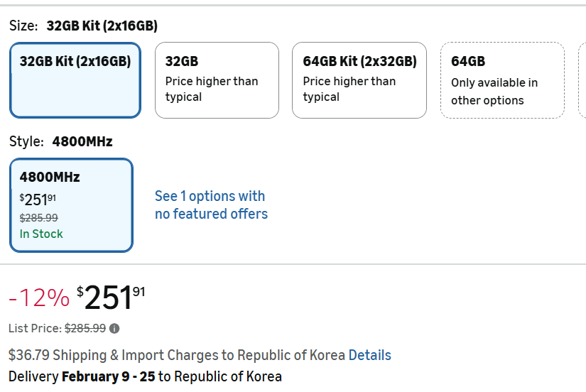This screenshot has width=586, height=392.
Task: Click the partially visible size option at right edge
Action: pyautogui.click(x=582, y=80)
